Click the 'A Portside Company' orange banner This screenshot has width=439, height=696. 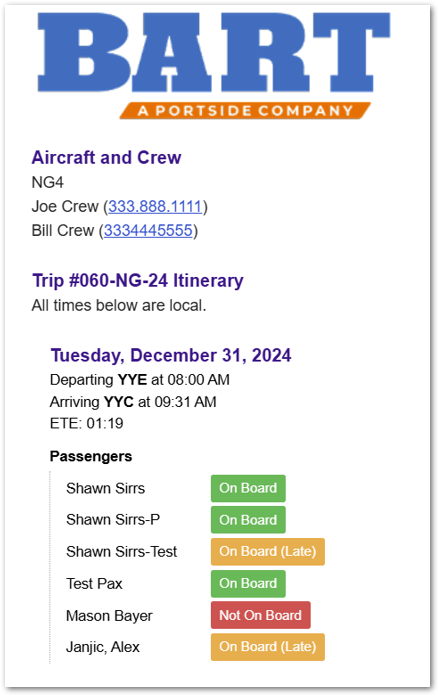tap(245, 111)
